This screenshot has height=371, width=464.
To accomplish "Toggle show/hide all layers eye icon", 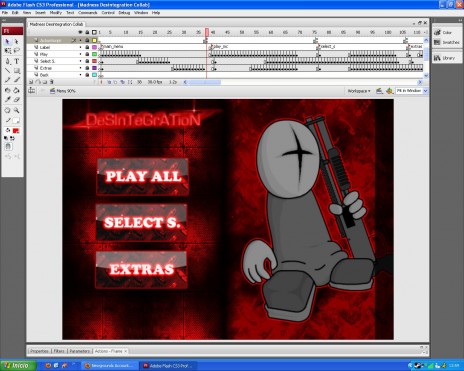I will point(80,32).
